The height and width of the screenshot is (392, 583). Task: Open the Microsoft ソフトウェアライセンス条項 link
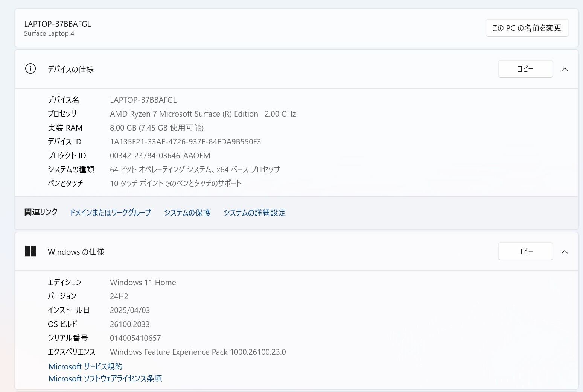tap(105, 378)
